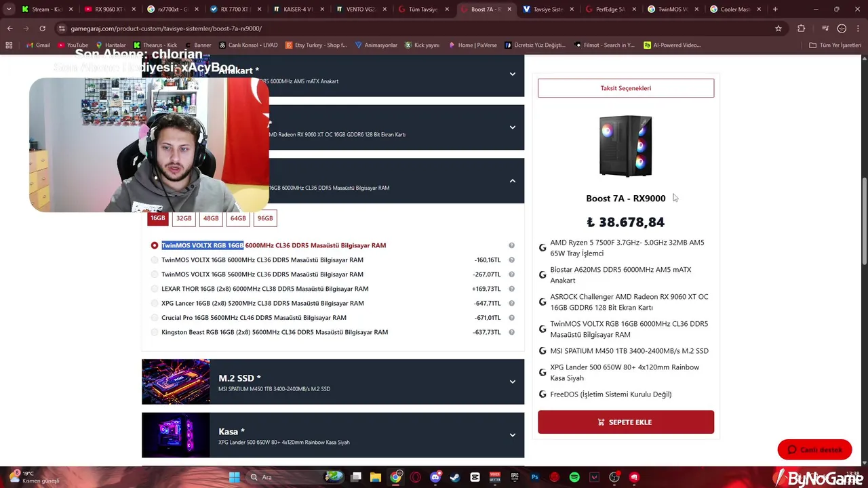Select TwinMOS VOLTX RGB 16GB 6000MHz radio option
The image size is (868, 488).
pyautogui.click(x=155, y=245)
